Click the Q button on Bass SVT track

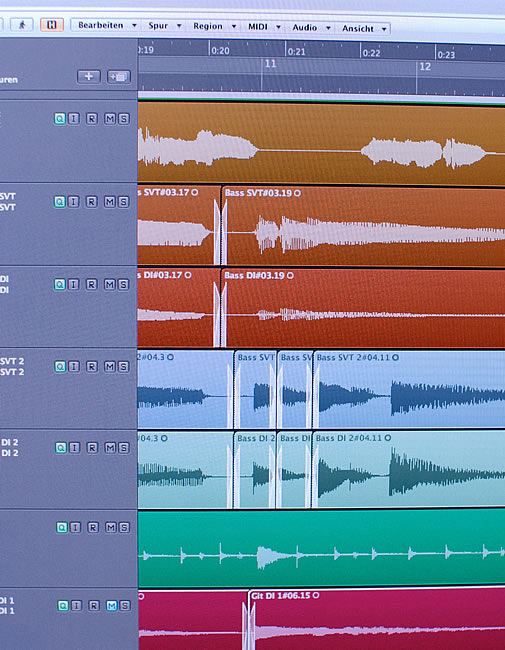click(x=60, y=202)
